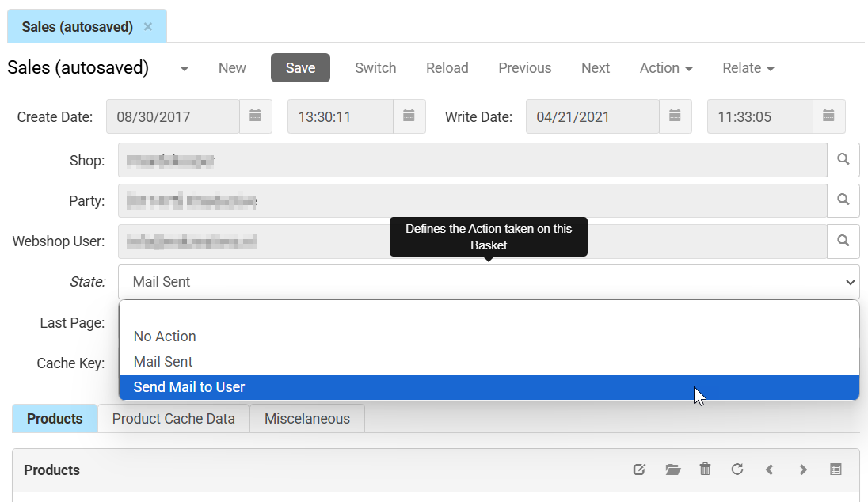This screenshot has width=868, height=502.
Task: Delete product using the trash icon
Action: (705, 470)
